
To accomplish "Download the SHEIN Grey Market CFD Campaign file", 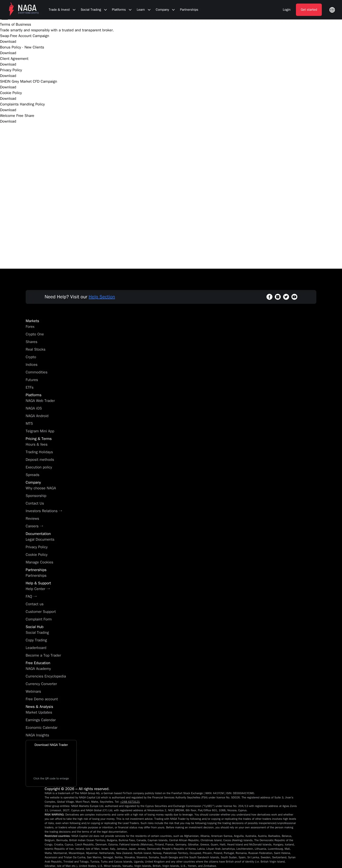I will (8, 87).
